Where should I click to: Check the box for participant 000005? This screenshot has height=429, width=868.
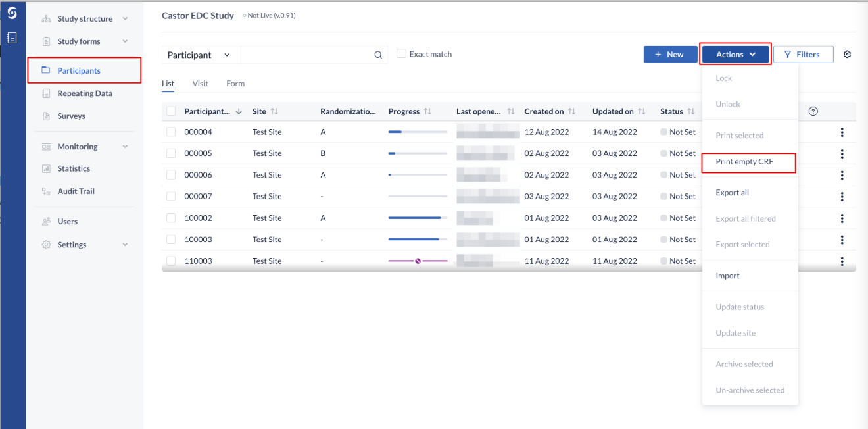pyautogui.click(x=171, y=153)
